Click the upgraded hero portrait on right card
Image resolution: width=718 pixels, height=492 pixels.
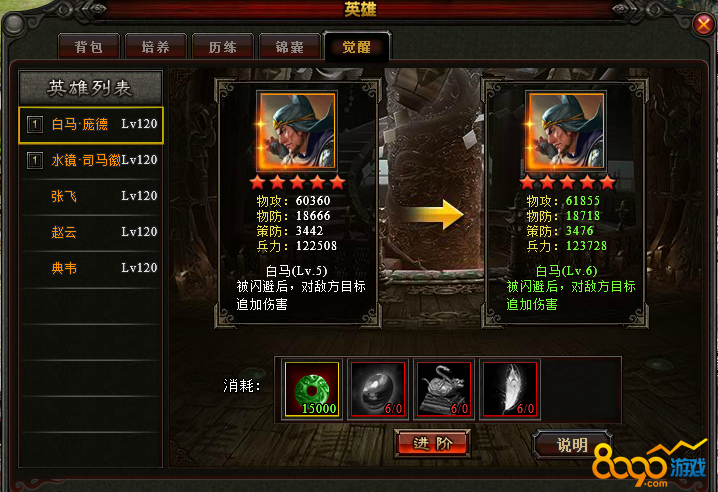click(566, 131)
